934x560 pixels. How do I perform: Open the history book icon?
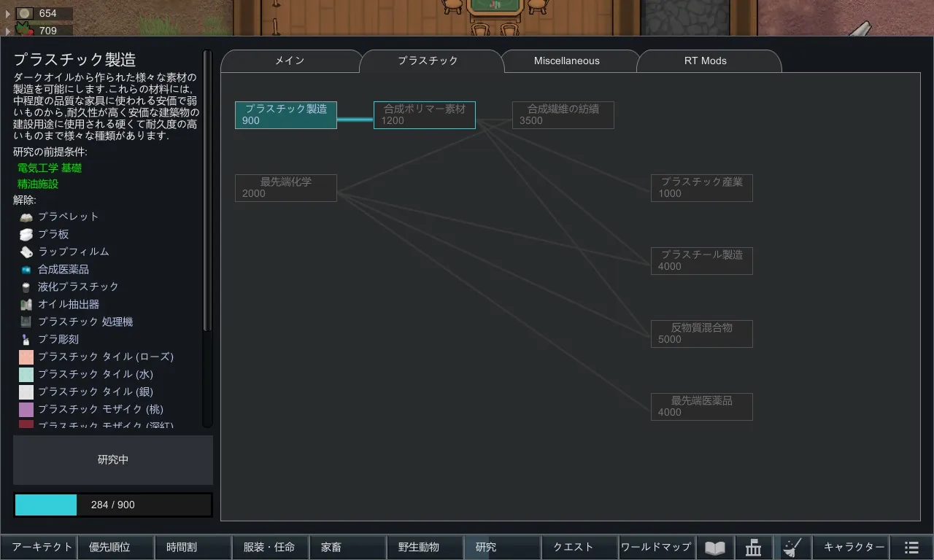715,548
